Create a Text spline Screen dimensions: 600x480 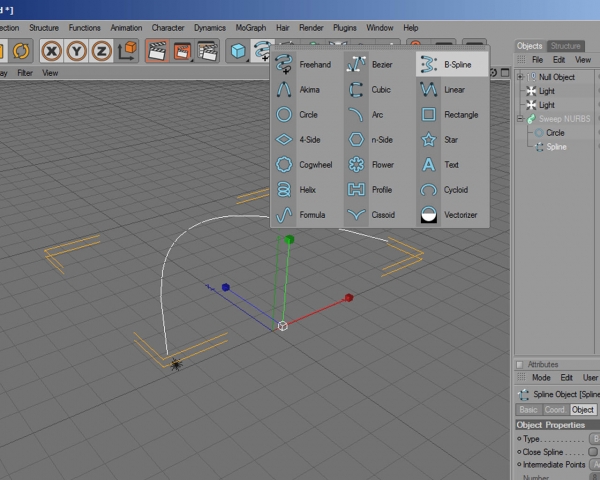452,165
